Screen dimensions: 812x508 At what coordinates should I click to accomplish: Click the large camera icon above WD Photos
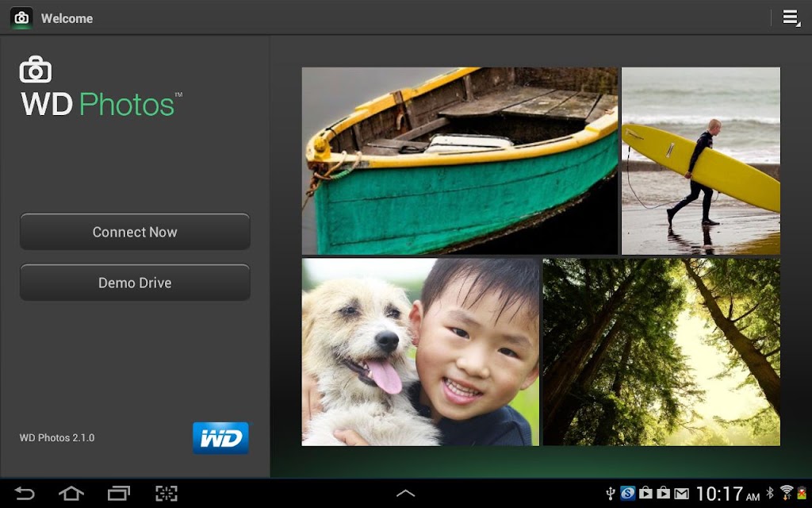coord(35,70)
